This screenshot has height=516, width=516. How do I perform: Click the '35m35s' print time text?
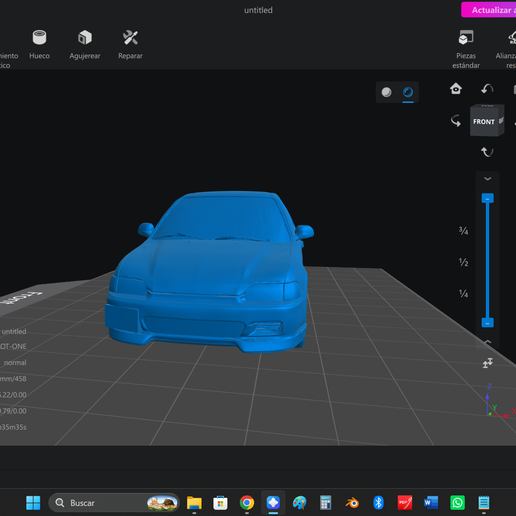tap(13, 427)
